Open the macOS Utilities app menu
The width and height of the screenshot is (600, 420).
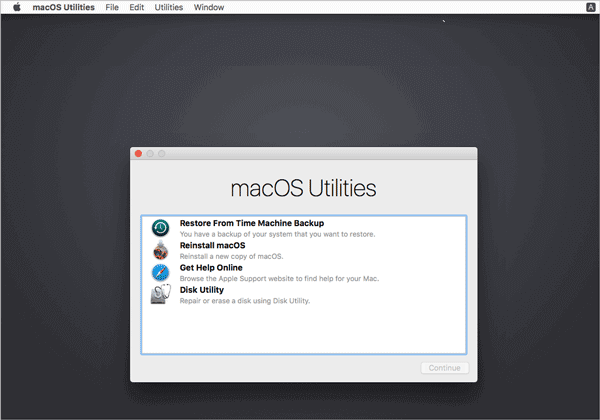click(x=64, y=7)
